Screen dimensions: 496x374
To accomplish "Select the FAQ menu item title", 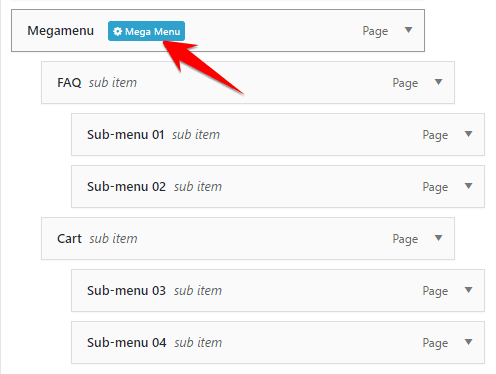I will click(x=69, y=83).
